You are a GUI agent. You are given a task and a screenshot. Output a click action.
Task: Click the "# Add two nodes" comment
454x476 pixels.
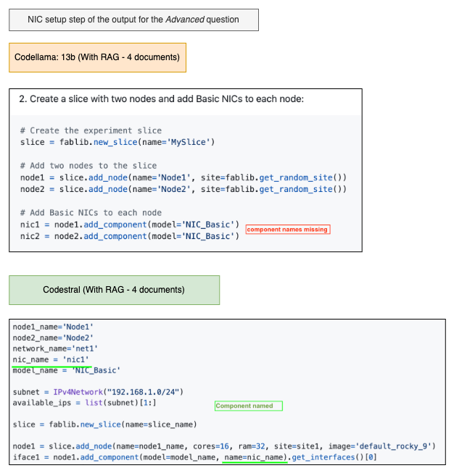(x=88, y=166)
